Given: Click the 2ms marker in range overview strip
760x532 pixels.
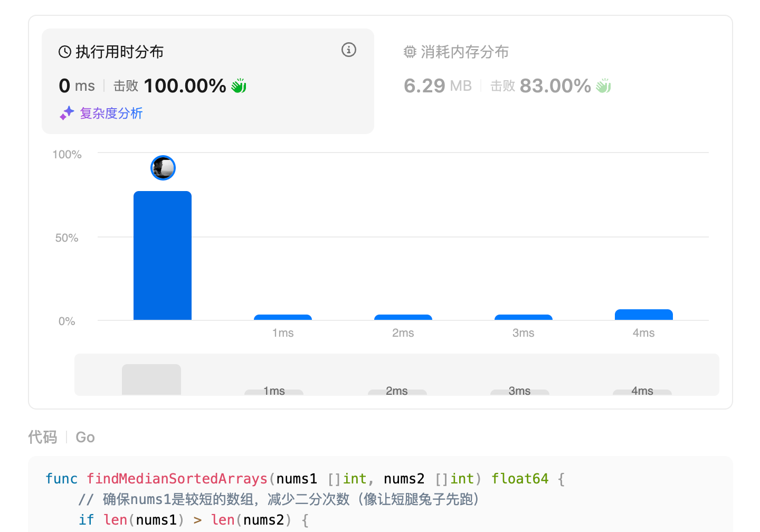Looking at the screenshot, I should coord(397,392).
